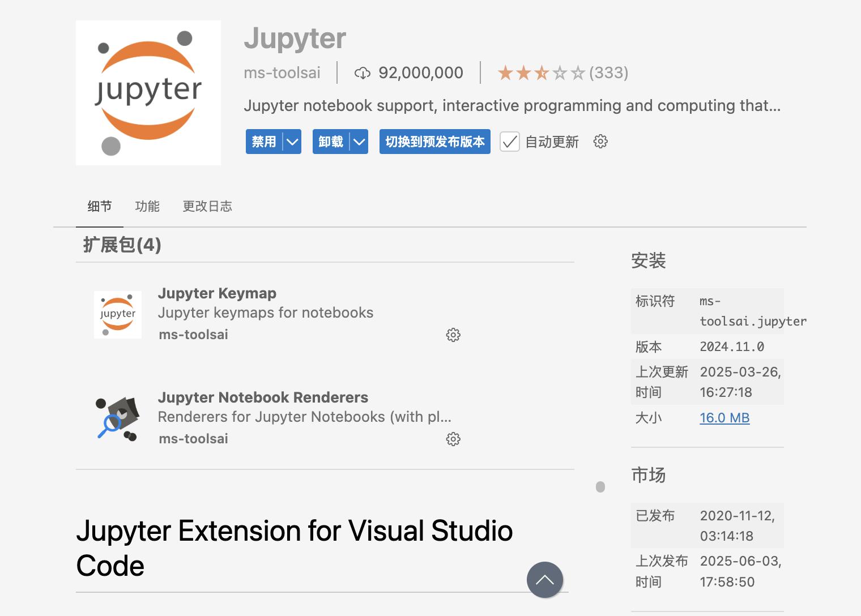Click ms-toolsai under Jupyter Notebook Renderers
This screenshot has height=616, width=861.
pos(193,439)
